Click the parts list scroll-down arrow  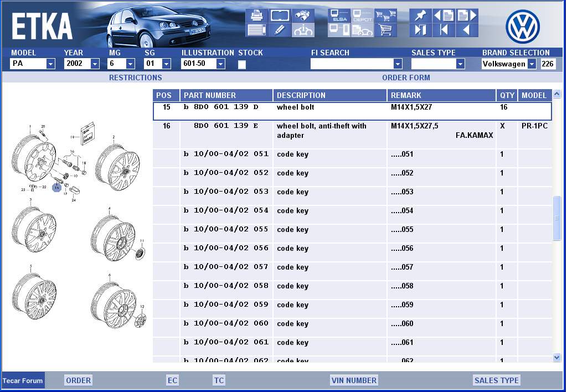click(557, 358)
